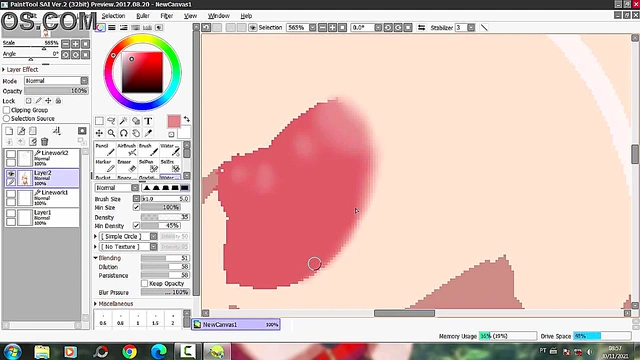Toggle the Min Size checkbox
The image size is (640, 360).
(x=136, y=207)
